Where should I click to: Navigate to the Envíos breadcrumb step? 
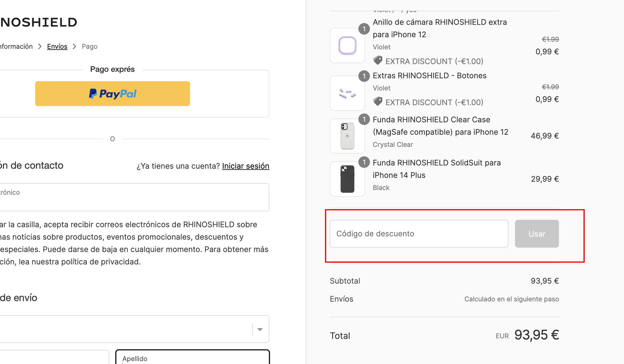coord(57,46)
